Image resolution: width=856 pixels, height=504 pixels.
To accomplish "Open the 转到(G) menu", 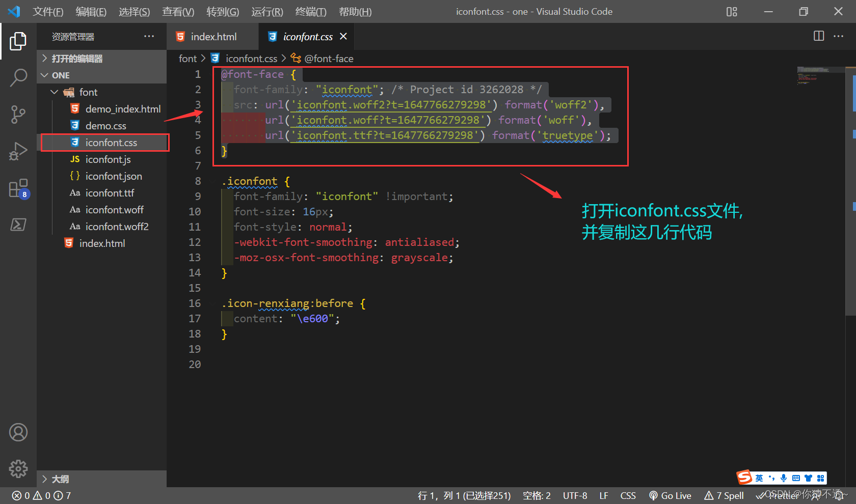I will [x=223, y=12].
